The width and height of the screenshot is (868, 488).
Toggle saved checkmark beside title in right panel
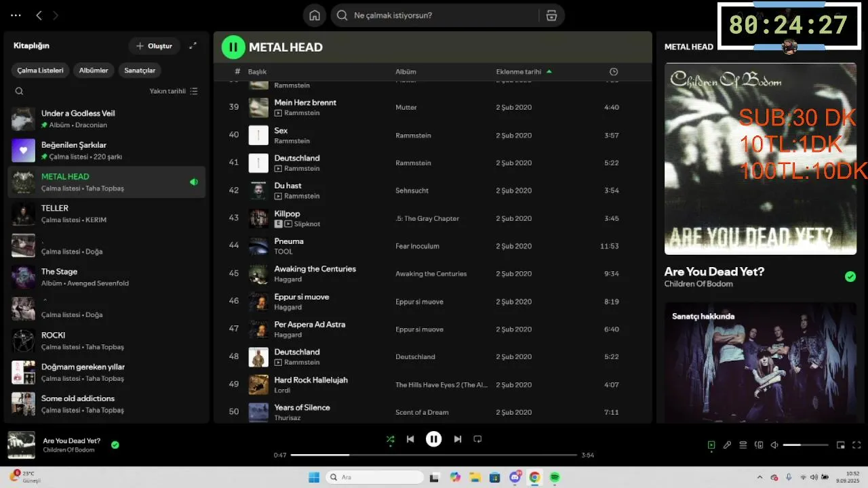[850, 277]
